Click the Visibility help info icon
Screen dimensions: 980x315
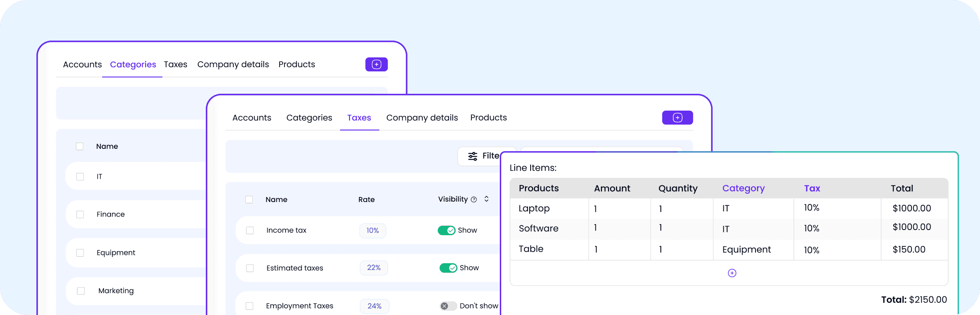coord(474,200)
